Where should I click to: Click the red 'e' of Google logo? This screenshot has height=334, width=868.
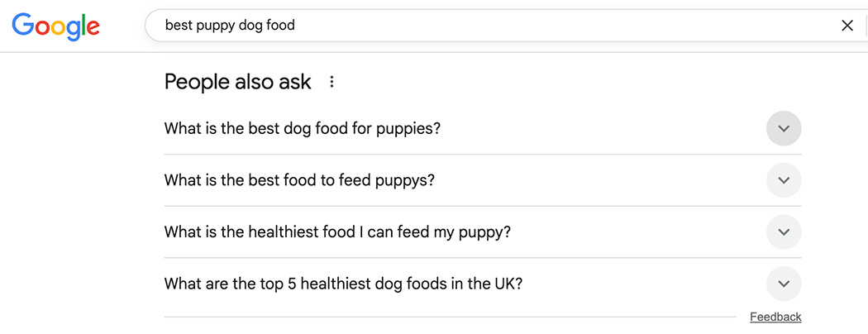[92, 29]
